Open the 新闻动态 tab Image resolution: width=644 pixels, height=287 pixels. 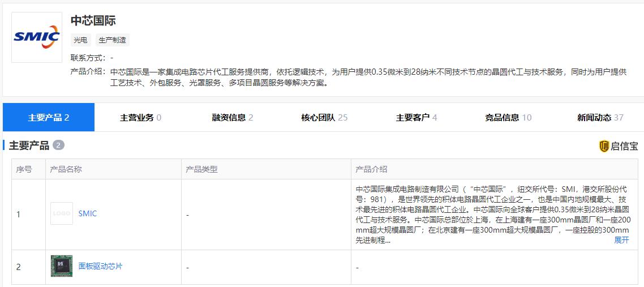[600, 117]
